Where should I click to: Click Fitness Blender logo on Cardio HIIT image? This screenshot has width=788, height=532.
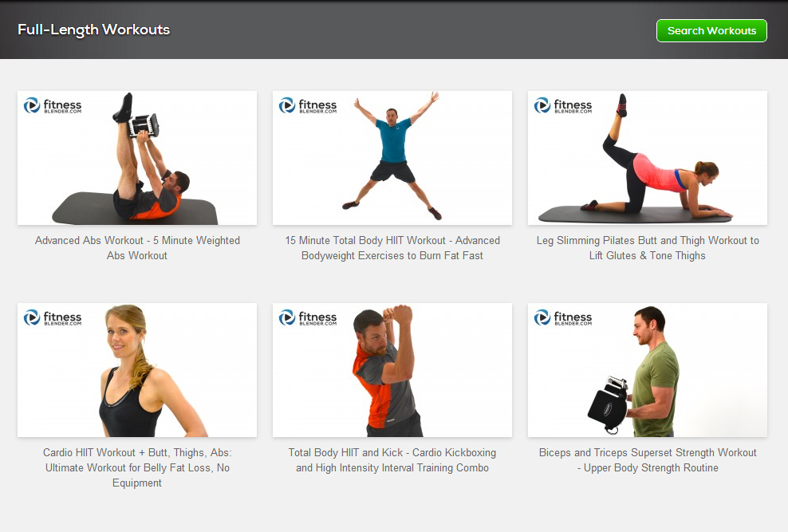click(x=53, y=317)
